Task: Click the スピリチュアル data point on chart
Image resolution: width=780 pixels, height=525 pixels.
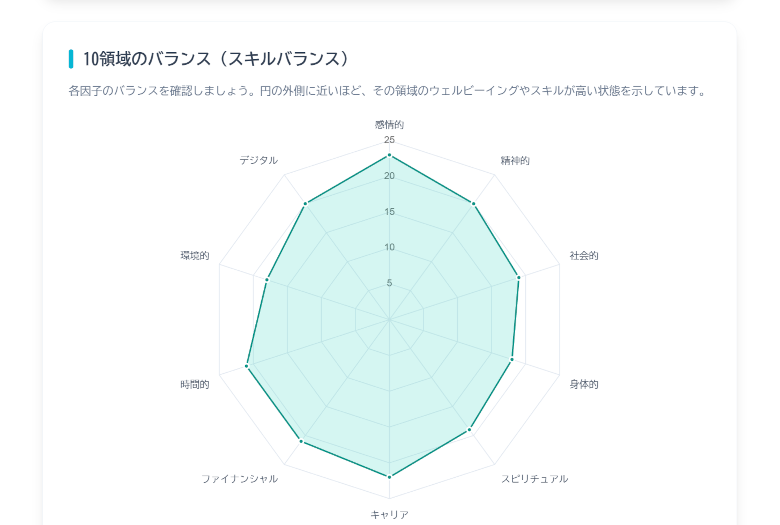Action: (469, 430)
